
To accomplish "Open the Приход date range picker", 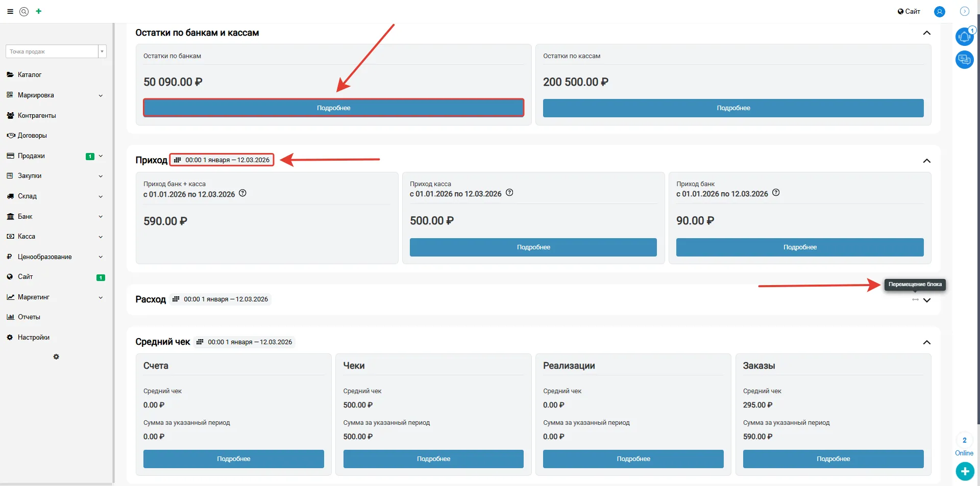I will 222,160.
